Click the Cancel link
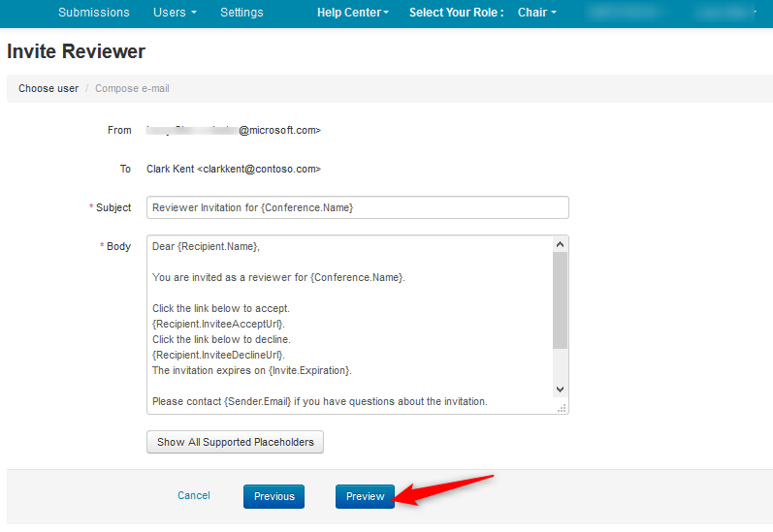 click(x=194, y=495)
